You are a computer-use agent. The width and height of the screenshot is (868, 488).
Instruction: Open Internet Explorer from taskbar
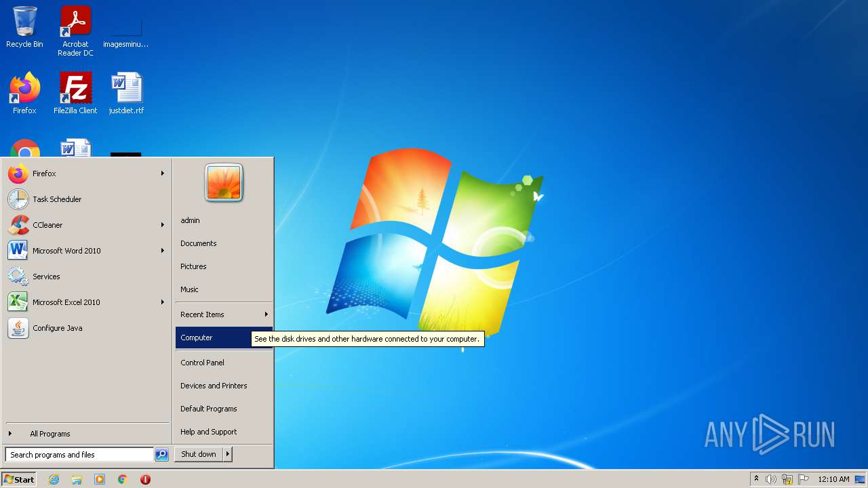tap(54, 479)
